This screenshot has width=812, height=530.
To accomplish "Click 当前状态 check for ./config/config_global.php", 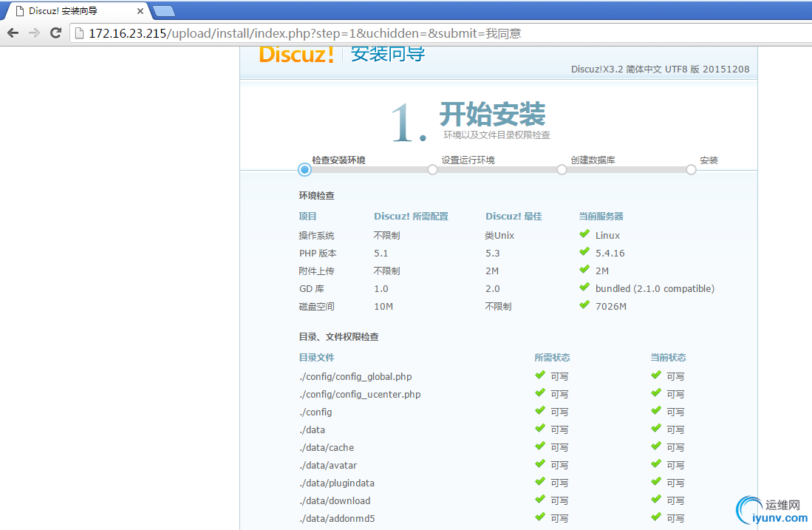I will pyautogui.click(x=656, y=375).
